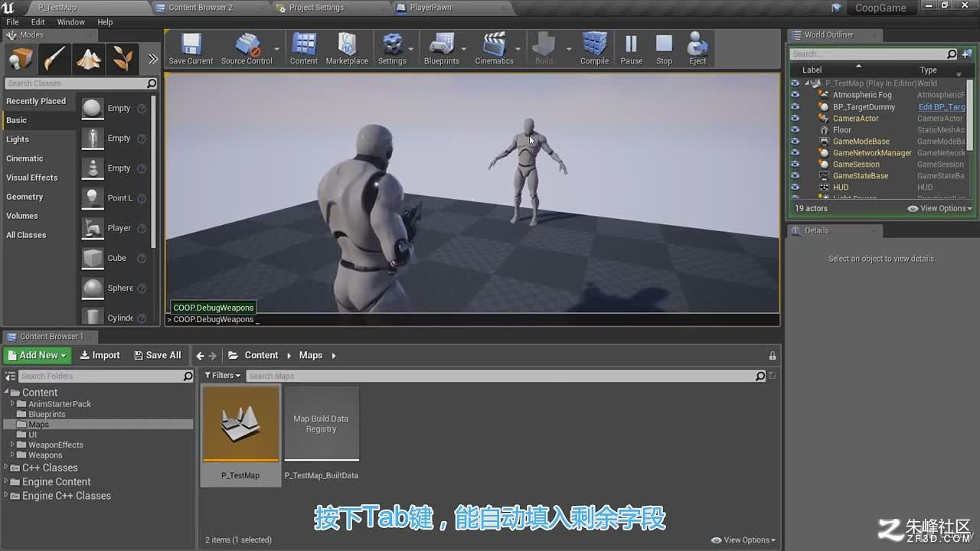
Task: Select the Paint mode brush icon
Action: click(54, 59)
